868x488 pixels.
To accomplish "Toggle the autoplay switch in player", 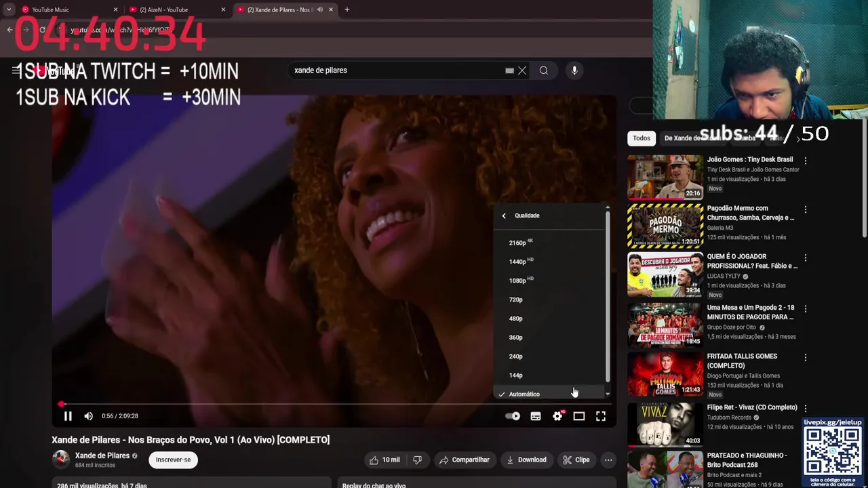I will tap(513, 416).
